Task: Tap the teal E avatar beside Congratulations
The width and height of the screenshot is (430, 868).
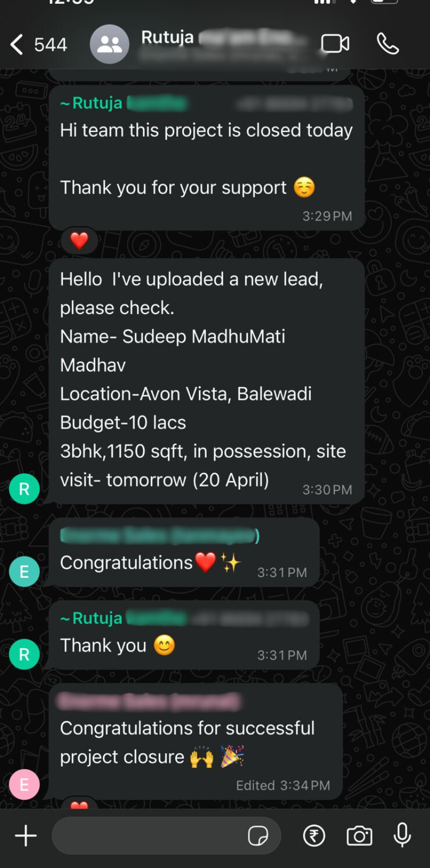Action: coord(24,571)
